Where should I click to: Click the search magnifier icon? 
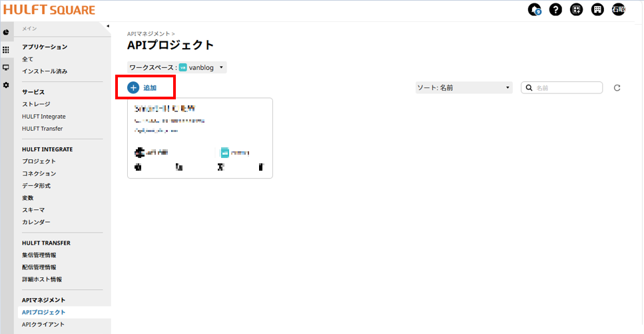coord(529,87)
